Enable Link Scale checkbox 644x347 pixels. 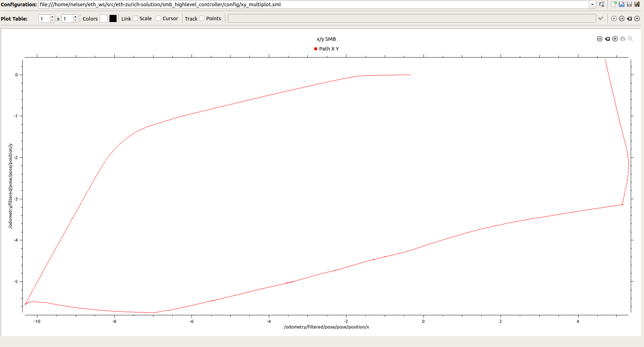[135, 18]
